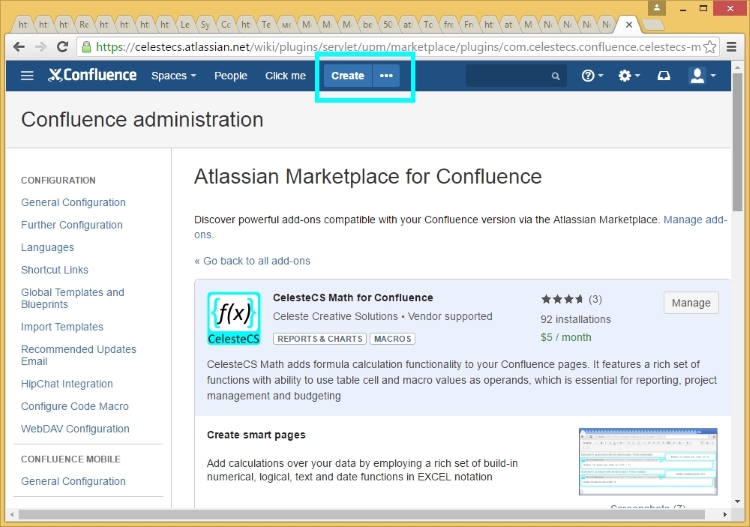Click the browser address bar URL
The width and height of the screenshot is (750, 527).
coord(398,47)
